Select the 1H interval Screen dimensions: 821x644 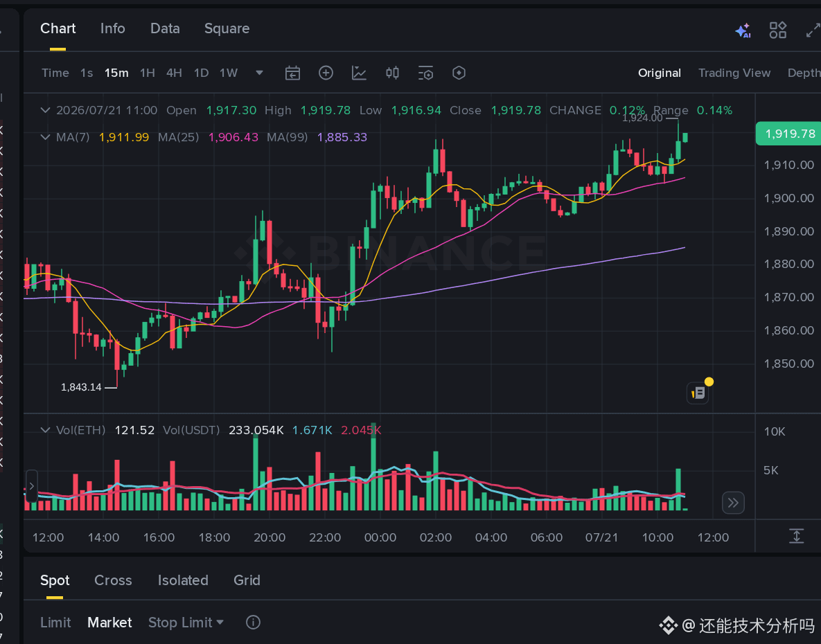click(147, 73)
